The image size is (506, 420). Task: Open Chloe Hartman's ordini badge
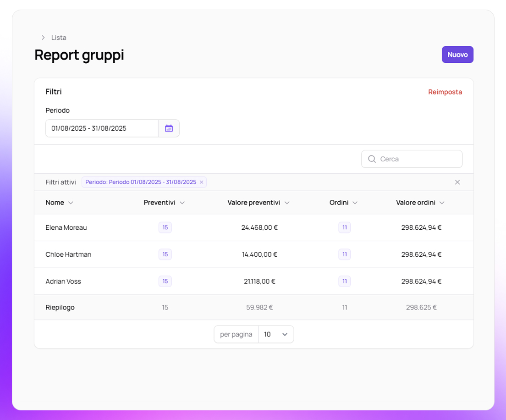tap(345, 254)
